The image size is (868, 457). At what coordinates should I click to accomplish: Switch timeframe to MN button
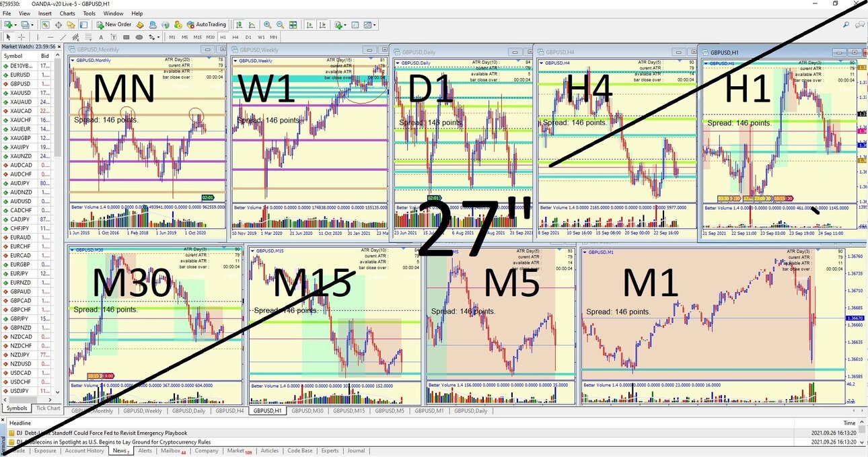(x=273, y=37)
